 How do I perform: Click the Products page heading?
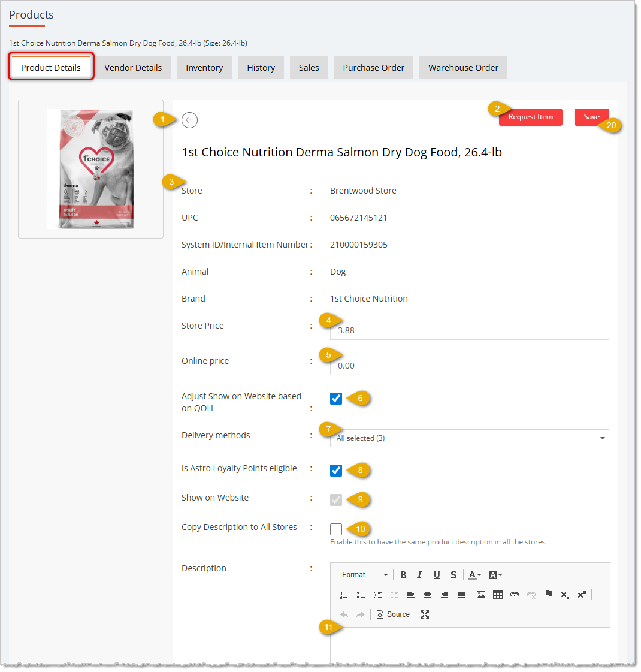31,15
